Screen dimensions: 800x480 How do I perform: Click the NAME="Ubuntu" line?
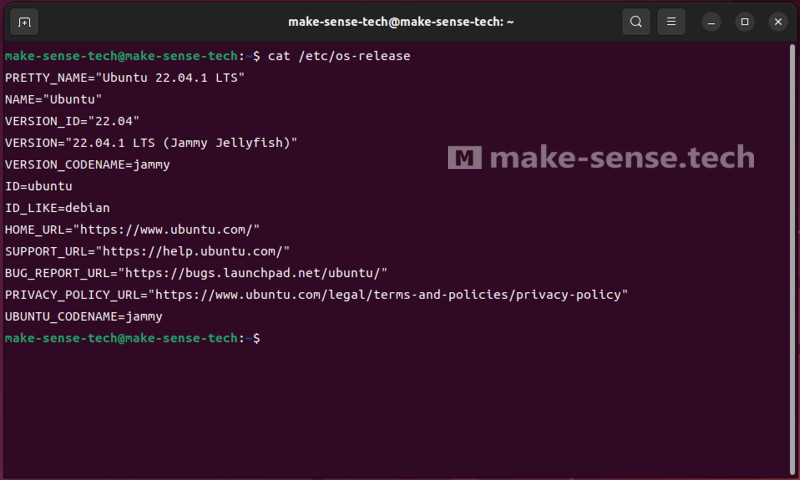click(54, 99)
